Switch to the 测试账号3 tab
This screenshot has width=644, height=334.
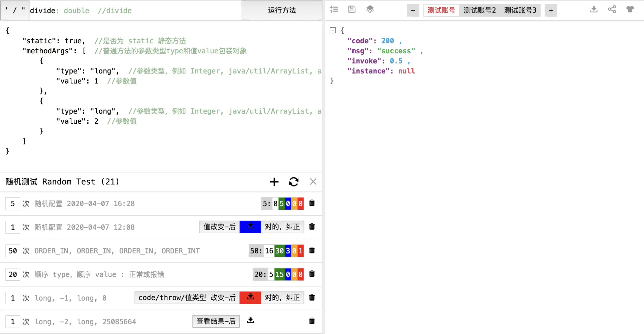[x=520, y=10]
